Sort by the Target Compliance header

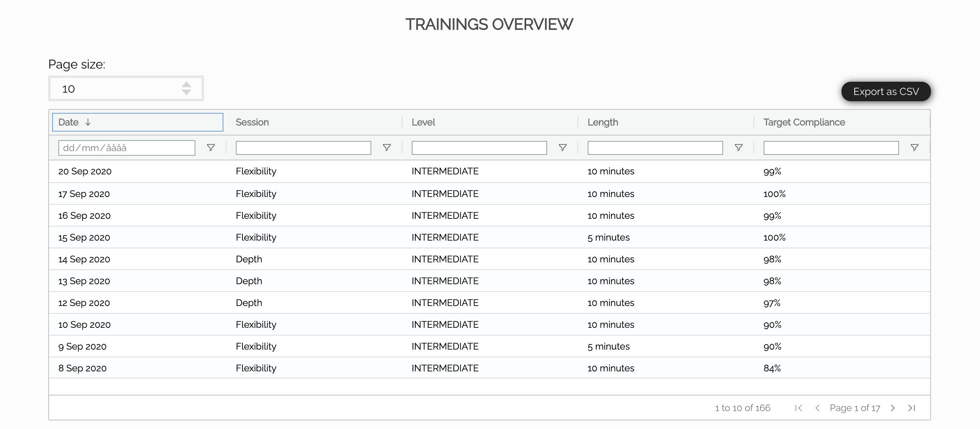(x=804, y=122)
